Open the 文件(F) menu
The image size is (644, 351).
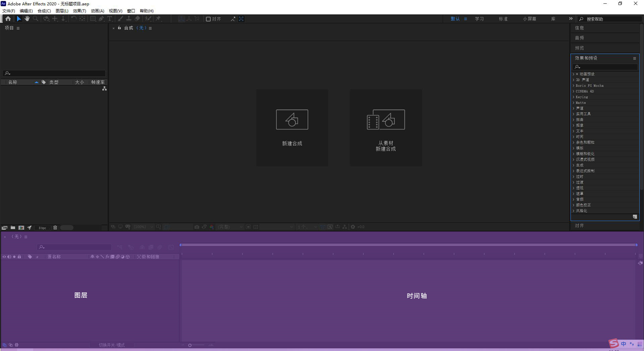[9, 11]
